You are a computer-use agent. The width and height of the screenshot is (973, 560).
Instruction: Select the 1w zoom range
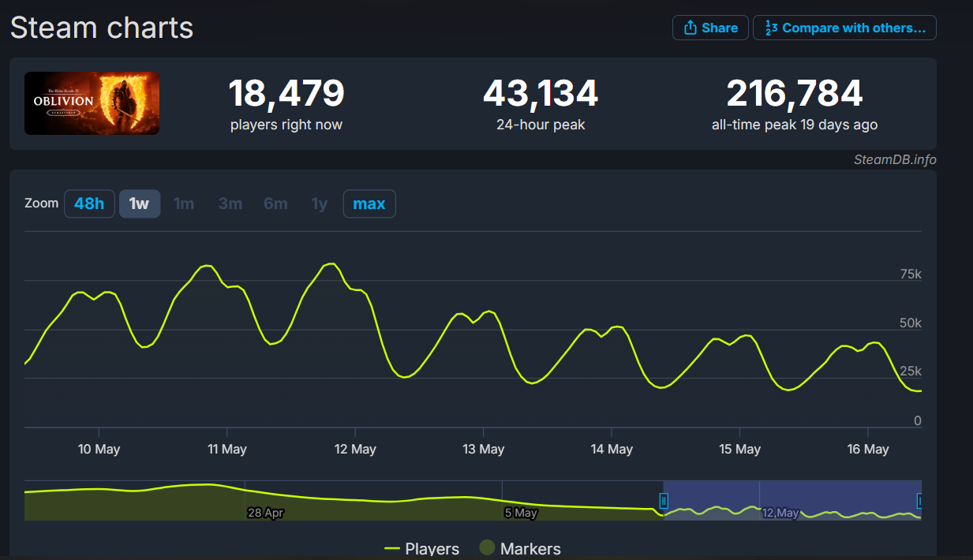pos(139,203)
